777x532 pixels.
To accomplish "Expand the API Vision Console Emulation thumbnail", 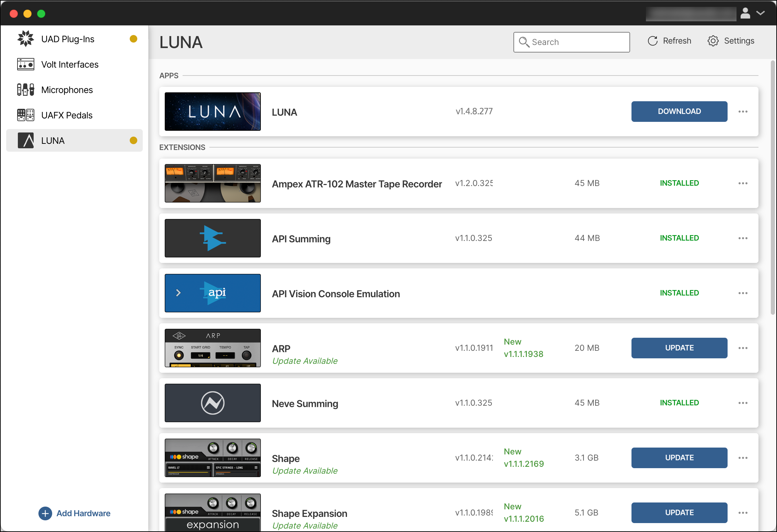I will pos(179,293).
